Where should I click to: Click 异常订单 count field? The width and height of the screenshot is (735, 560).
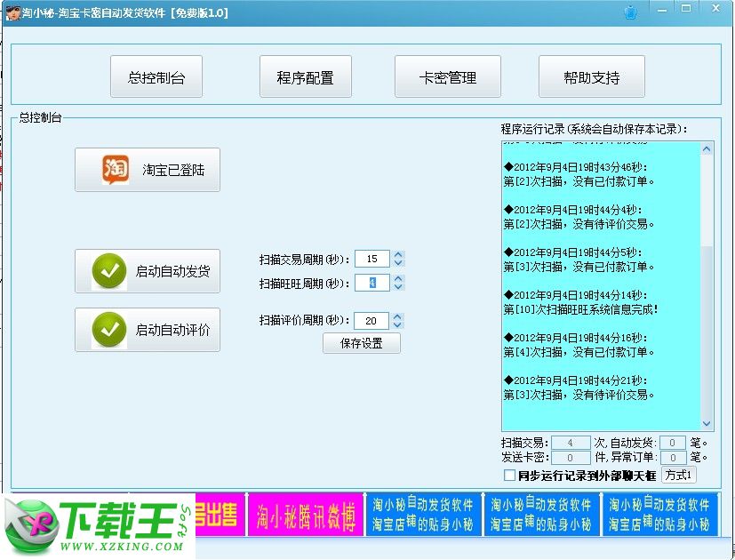tap(672, 457)
